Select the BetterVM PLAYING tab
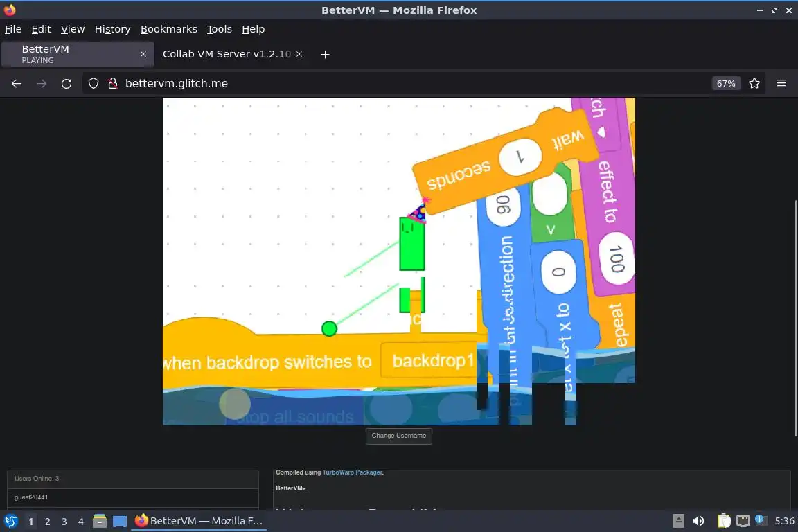Screen dimensions: 798x532 78,54
